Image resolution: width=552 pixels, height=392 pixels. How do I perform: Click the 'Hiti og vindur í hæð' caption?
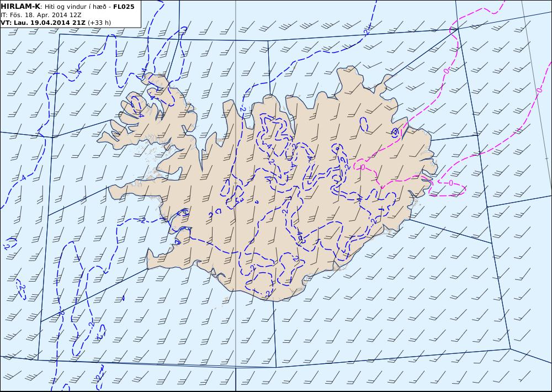75,7
